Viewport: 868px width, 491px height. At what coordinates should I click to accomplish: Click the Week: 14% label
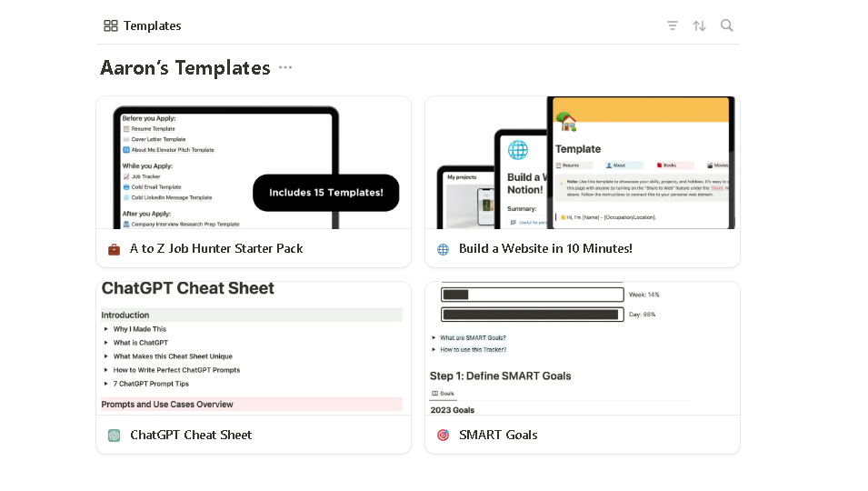644,295
